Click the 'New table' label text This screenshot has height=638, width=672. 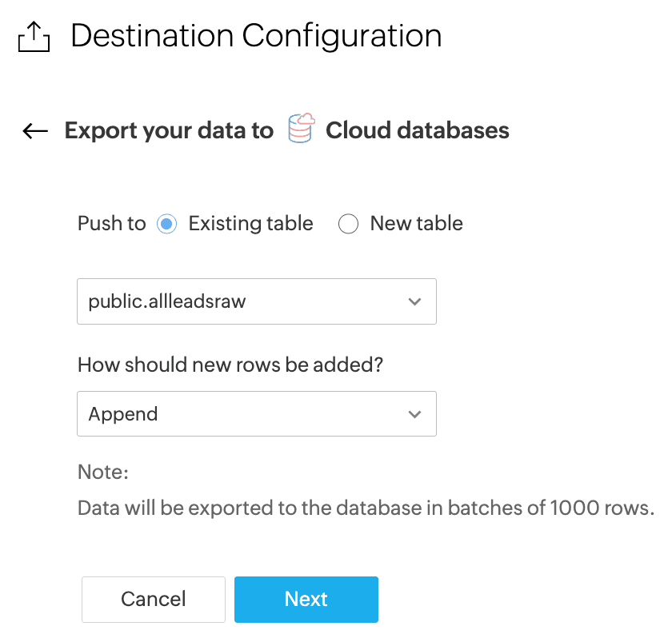(x=416, y=224)
